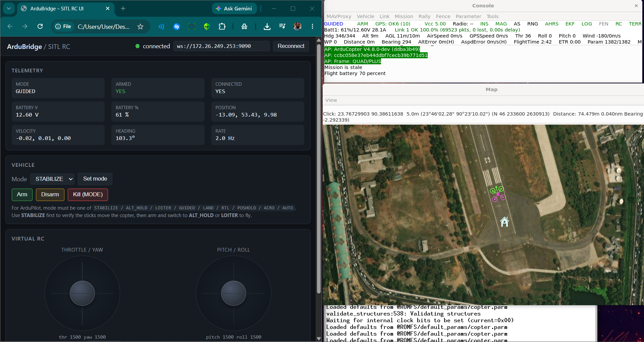
Task: Click the POSITION telemetry value
Action: coord(246,115)
